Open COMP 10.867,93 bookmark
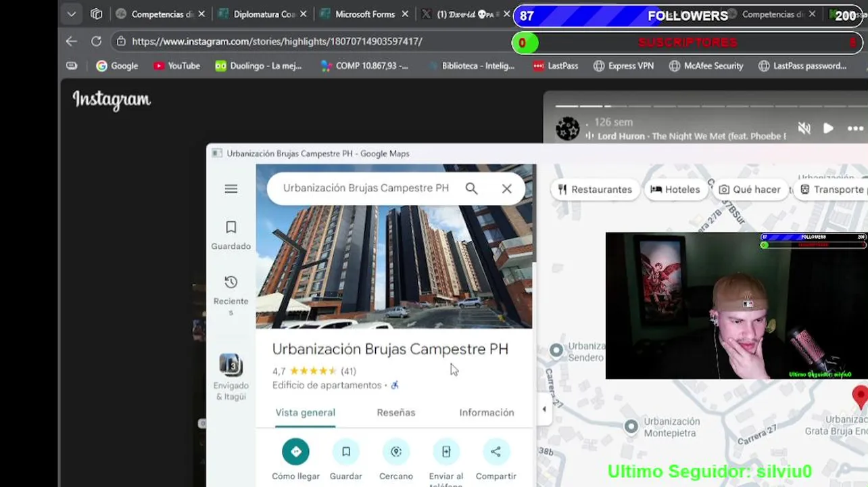Screen dimensions: 868x487 (x=364, y=66)
